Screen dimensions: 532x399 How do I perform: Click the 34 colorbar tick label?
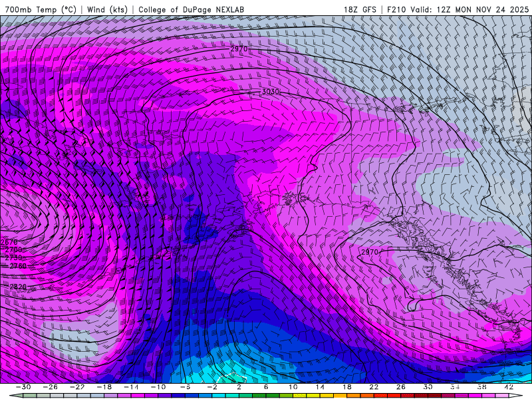click(455, 387)
